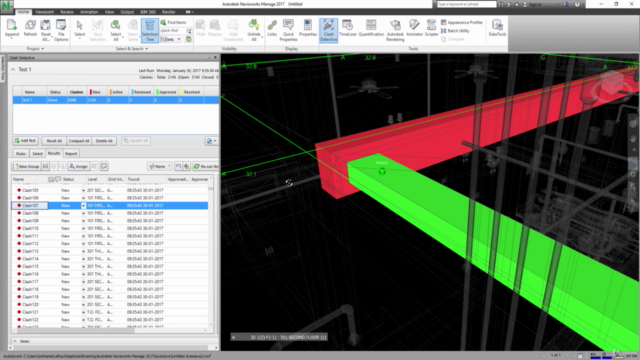Viewport: 640px width, 360px height.
Task: Expand the Project panel dropdown
Action: coord(36,49)
